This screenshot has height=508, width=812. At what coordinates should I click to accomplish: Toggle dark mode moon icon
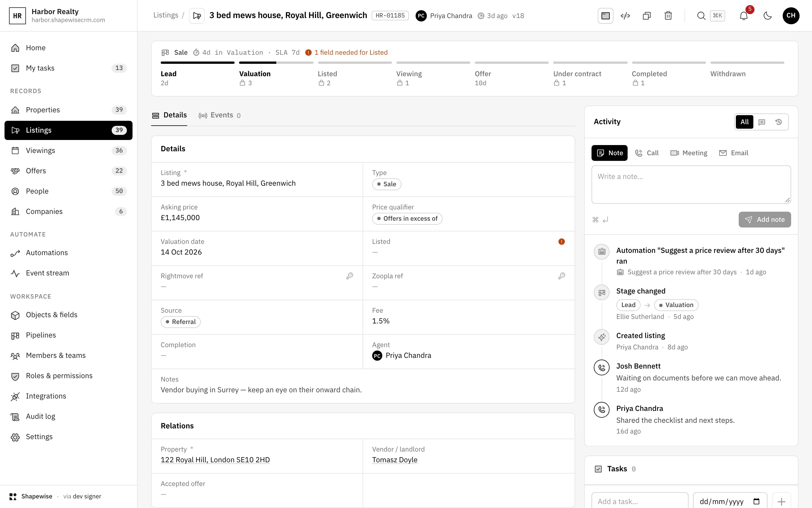(x=767, y=16)
